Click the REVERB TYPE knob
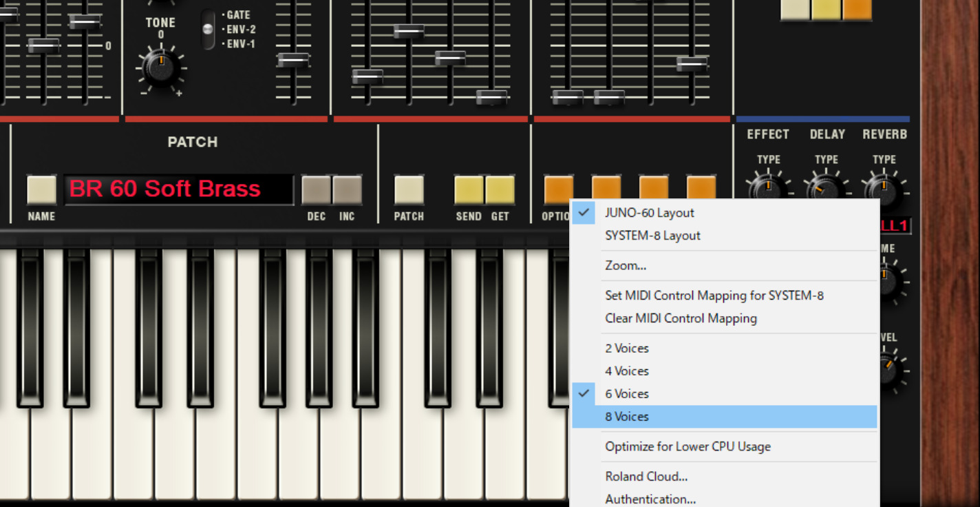The image size is (980, 507). 884,187
